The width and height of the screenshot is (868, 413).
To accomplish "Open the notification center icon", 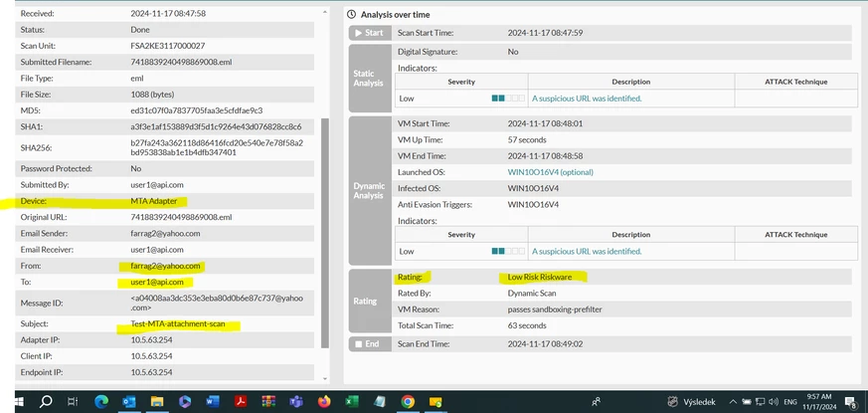I will [851, 402].
